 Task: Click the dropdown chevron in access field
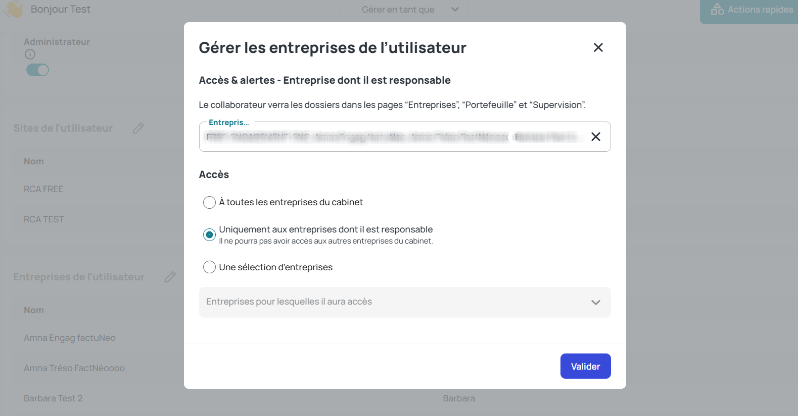tap(595, 302)
